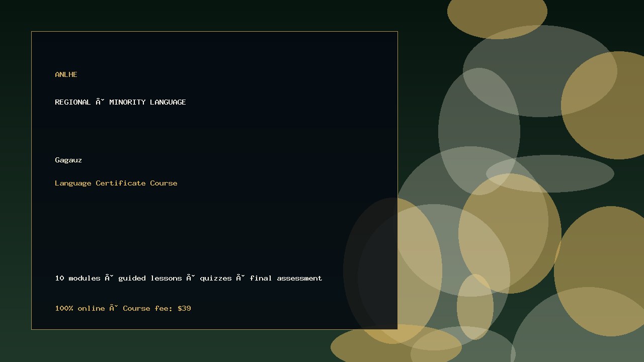Viewport: 644px width, 362px height.
Task: Select the Language Certificate Course subtitle
Action: 116,183
